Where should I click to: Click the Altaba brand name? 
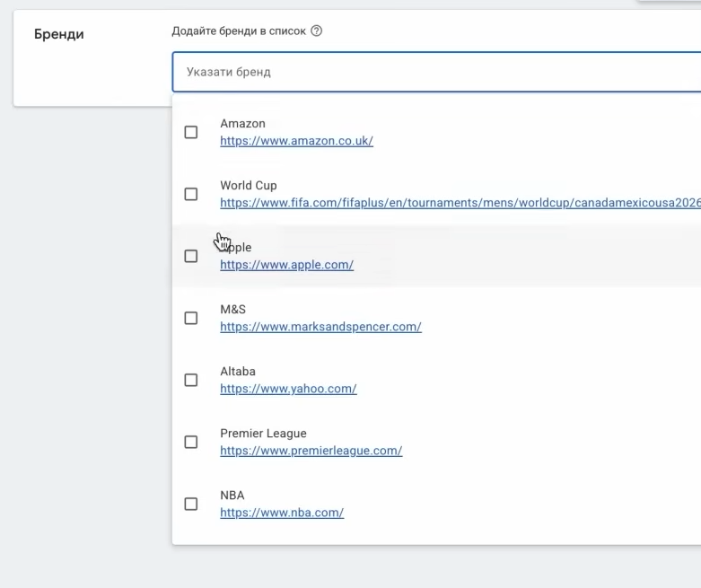coord(238,372)
